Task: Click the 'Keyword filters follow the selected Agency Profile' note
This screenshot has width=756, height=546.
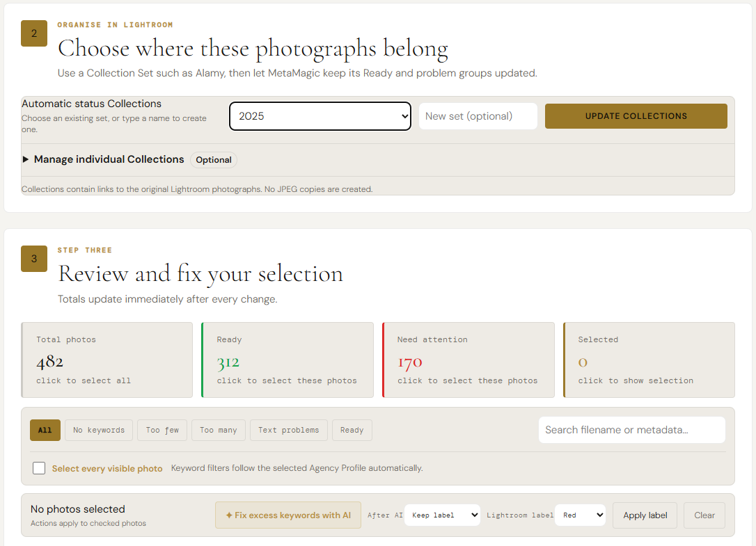Action: coord(297,468)
